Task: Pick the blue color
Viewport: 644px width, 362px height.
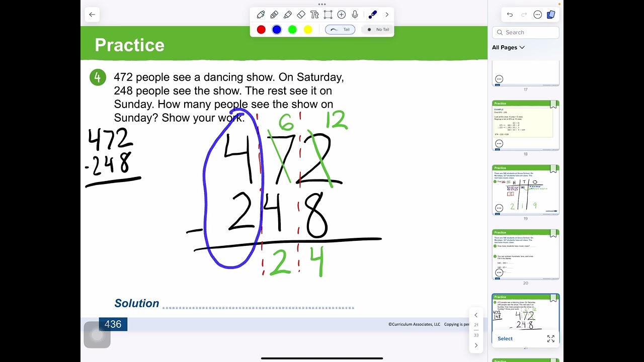Action: (x=277, y=30)
